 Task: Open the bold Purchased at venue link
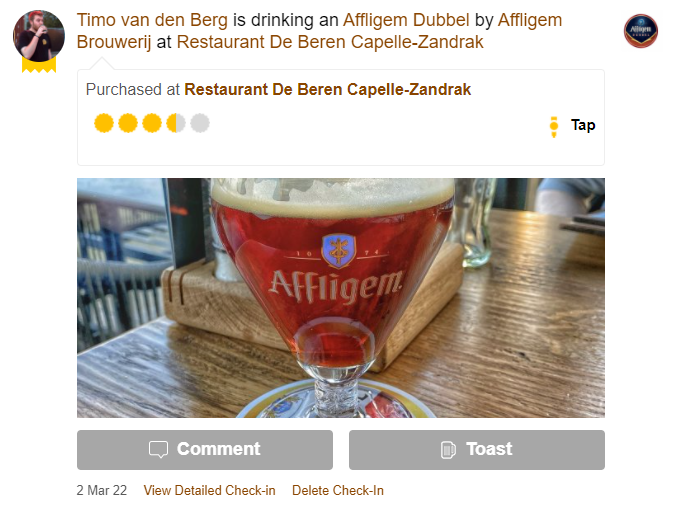tap(328, 89)
